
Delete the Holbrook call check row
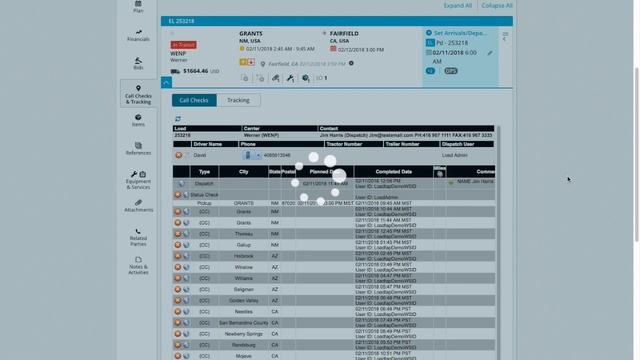[178, 256]
